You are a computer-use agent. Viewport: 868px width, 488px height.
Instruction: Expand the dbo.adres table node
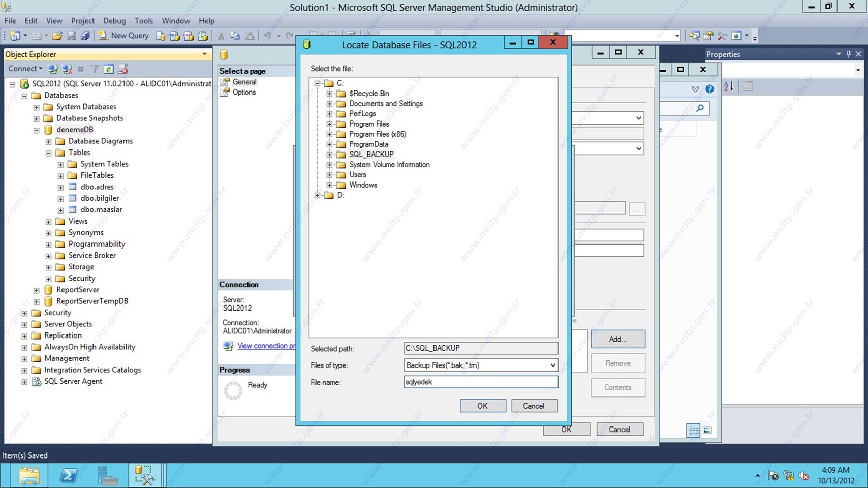coord(60,188)
